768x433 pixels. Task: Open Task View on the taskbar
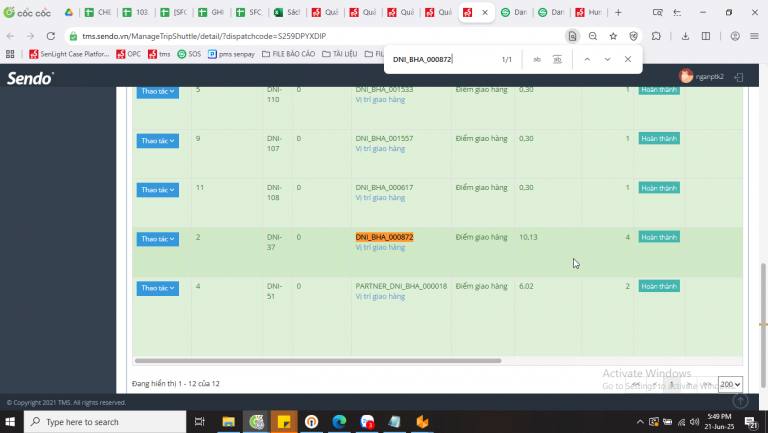pyautogui.click(x=200, y=422)
